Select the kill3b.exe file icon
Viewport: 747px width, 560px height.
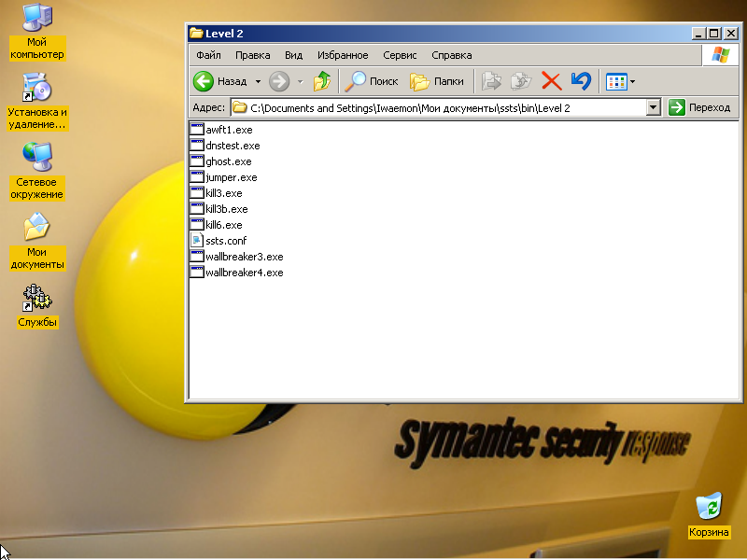point(197,208)
